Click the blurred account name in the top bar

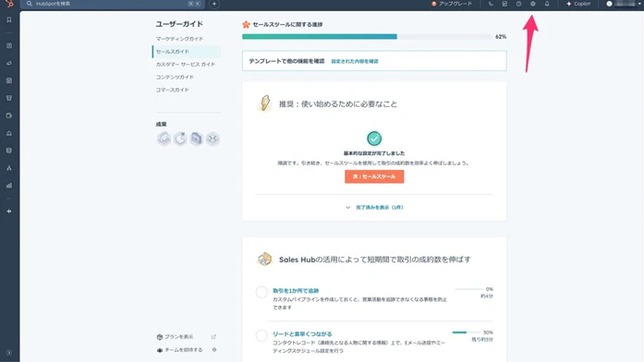click(x=625, y=4)
